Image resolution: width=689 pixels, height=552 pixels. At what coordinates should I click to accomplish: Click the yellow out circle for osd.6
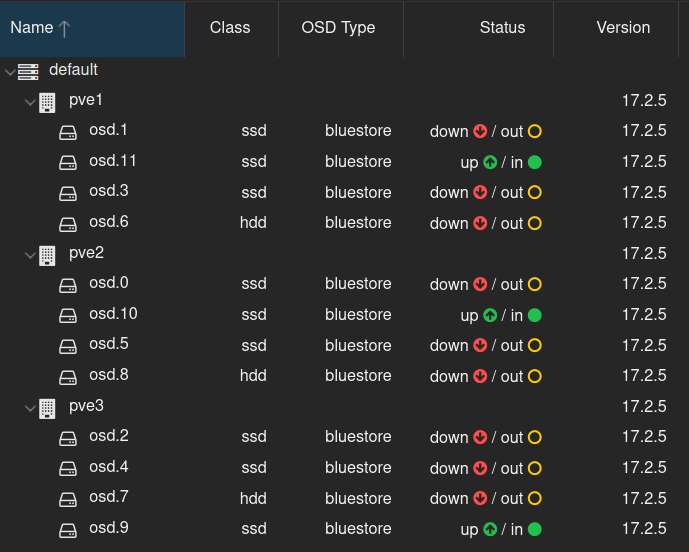(535, 223)
